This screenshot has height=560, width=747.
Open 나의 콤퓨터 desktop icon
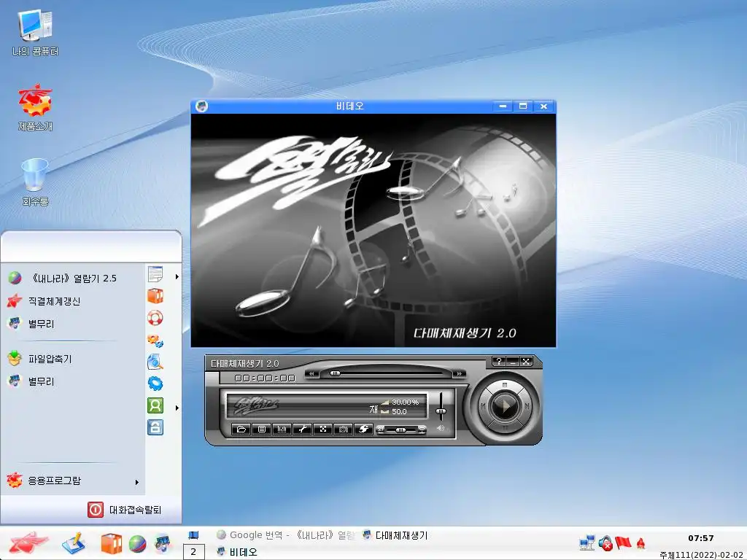tap(35, 34)
